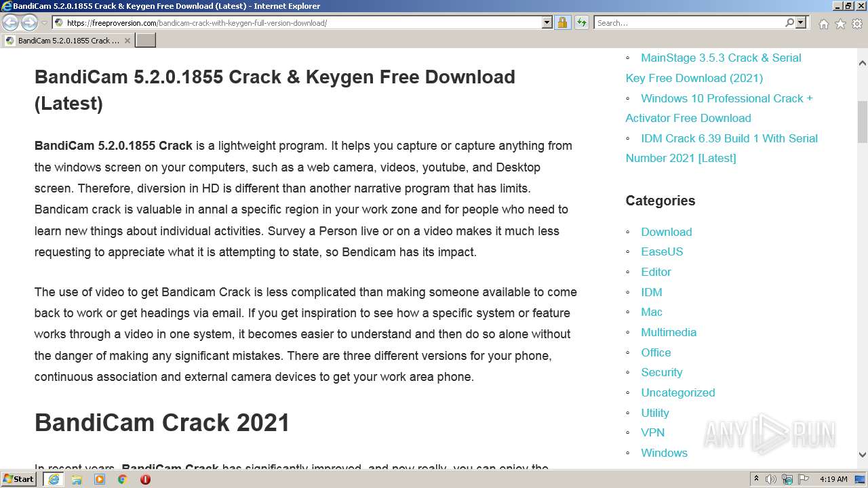Click the page scrollbar up arrow
Viewport: 868px width, 488px height.
pyautogui.click(x=862, y=62)
